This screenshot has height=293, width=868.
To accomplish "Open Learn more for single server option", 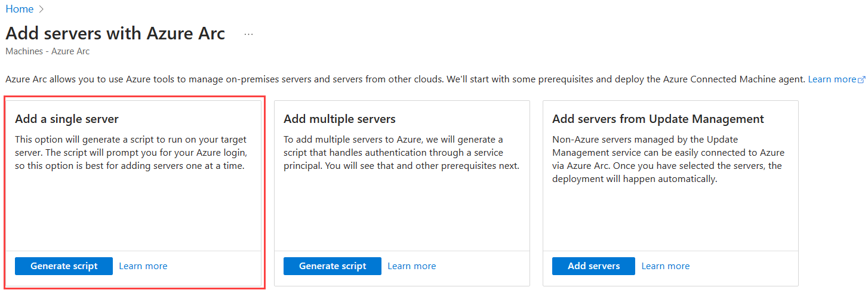I will [143, 266].
